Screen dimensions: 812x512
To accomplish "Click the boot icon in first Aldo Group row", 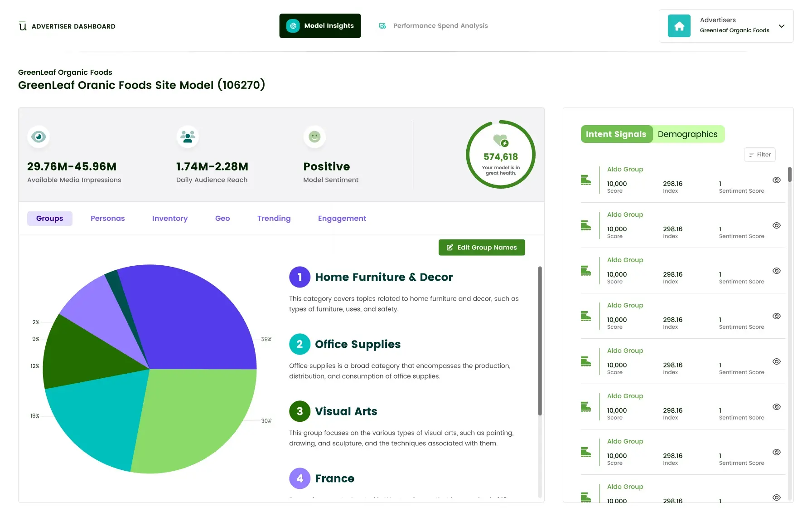I will tap(586, 180).
